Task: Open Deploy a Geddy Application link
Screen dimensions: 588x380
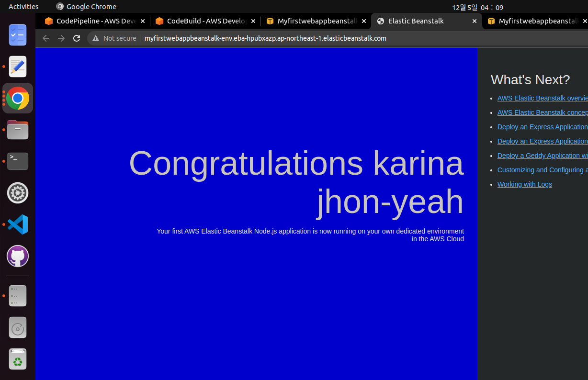Action: click(x=543, y=156)
